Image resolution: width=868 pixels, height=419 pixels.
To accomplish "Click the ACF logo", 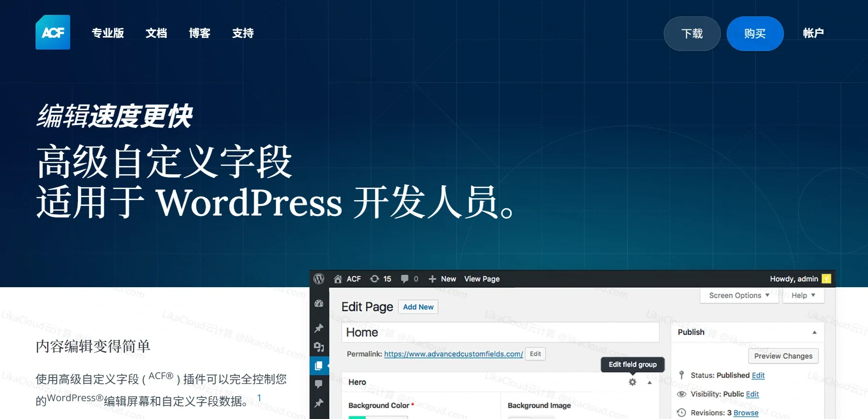I will tap(53, 32).
